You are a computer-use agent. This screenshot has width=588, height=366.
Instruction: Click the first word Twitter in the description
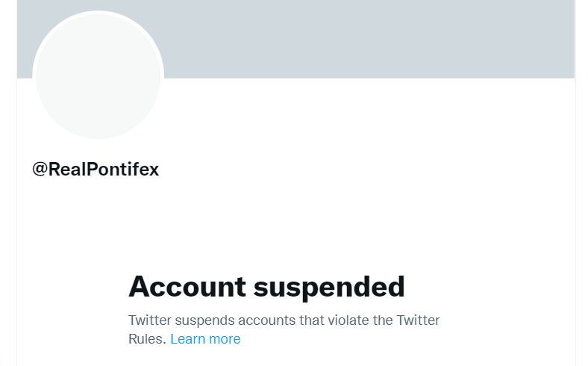tap(150, 320)
